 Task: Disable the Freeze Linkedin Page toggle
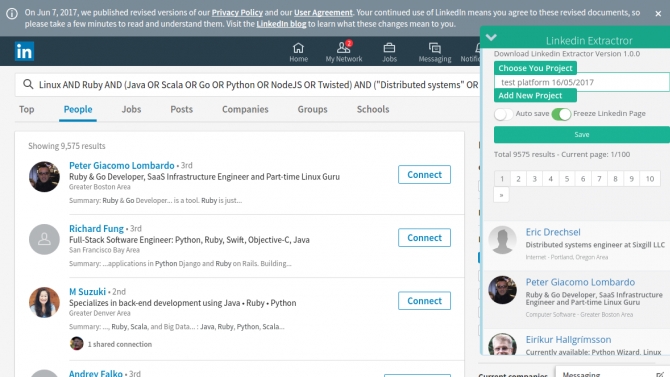[x=561, y=114]
